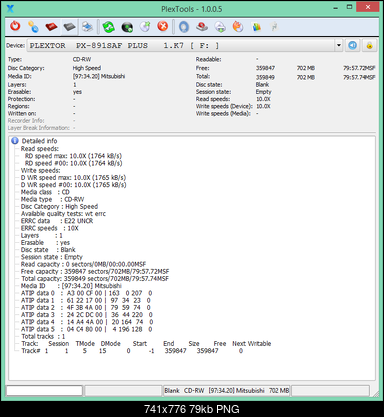Select Layers : 1 tree row
384x417 pixels.
(42, 235)
